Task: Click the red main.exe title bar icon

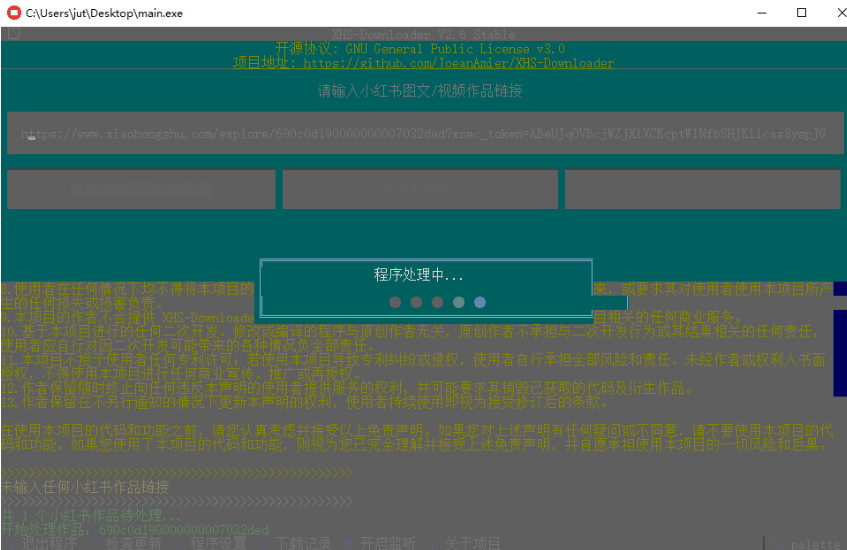Action: [x=14, y=13]
